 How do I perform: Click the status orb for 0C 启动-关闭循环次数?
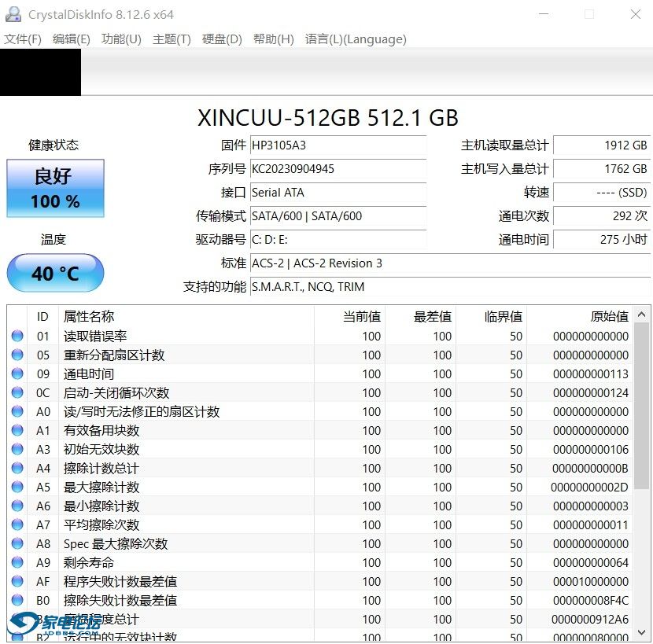pos(17,392)
